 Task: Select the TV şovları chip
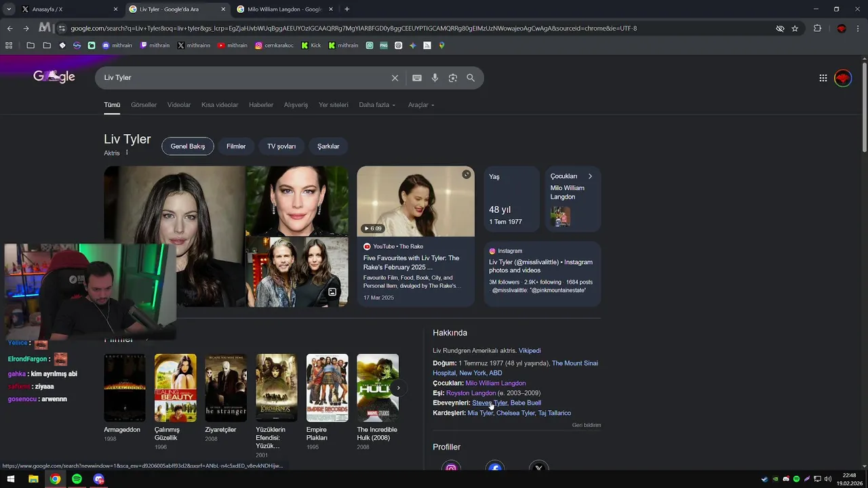point(281,146)
